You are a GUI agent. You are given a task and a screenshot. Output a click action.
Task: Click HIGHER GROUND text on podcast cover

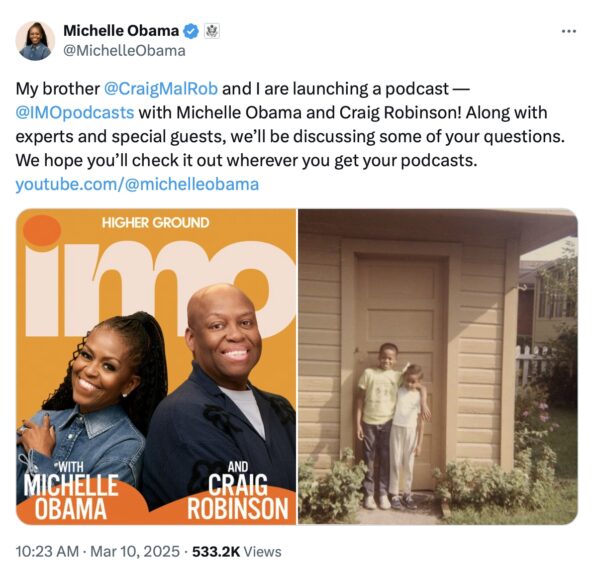pos(155,222)
